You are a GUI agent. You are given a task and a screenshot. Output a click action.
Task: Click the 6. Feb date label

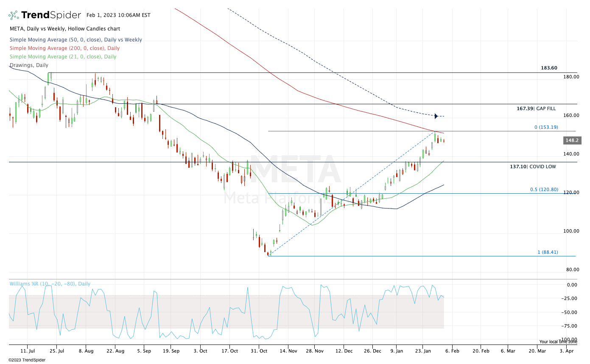click(x=452, y=351)
